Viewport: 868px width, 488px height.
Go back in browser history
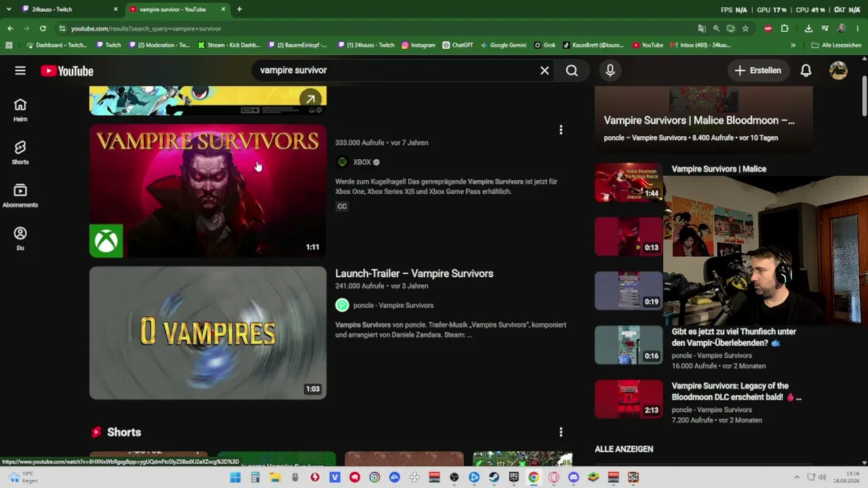[10, 28]
